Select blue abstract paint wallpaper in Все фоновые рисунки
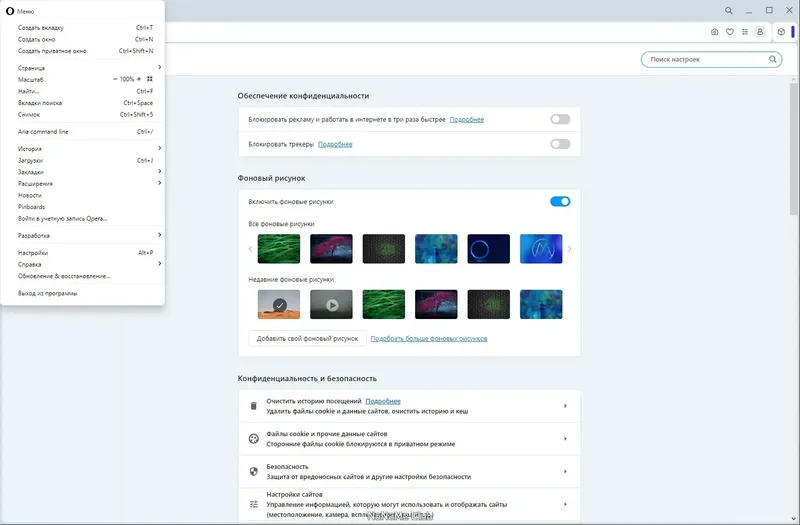This screenshot has height=525, width=800. click(x=436, y=249)
